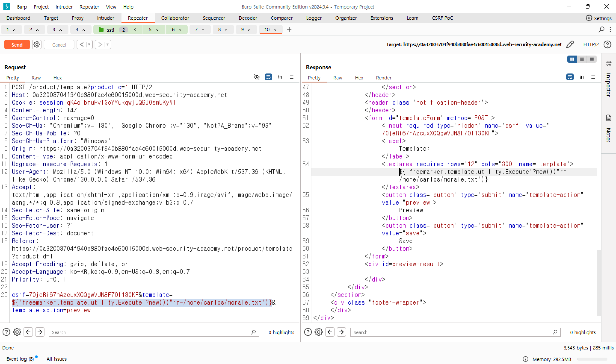616x364 pixels.
Task: Send the request
Action: (x=17, y=45)
